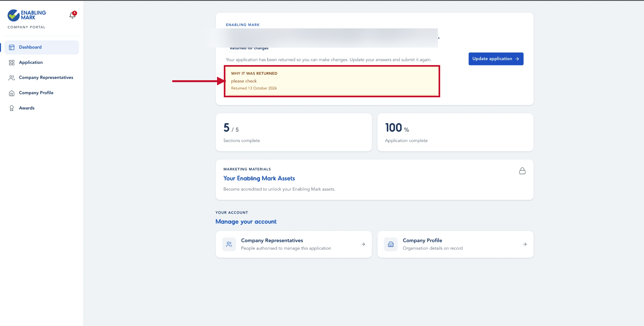Click 'Organisation details on record' text
The image size is (644, 326).
click(433, 248)
